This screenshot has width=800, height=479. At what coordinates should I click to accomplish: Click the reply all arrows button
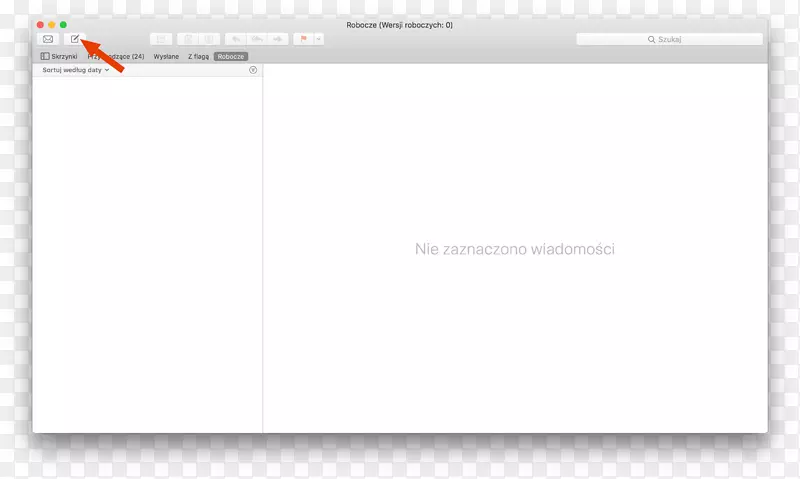pyautogui.click(x=257, y=39)
